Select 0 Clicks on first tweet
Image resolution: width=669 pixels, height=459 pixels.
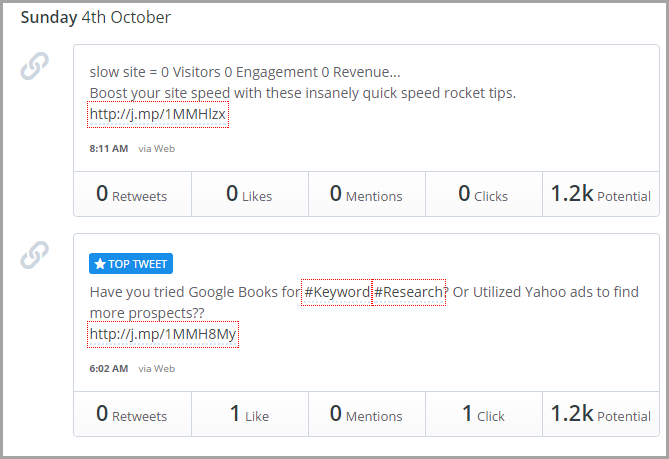coord(484,194)
